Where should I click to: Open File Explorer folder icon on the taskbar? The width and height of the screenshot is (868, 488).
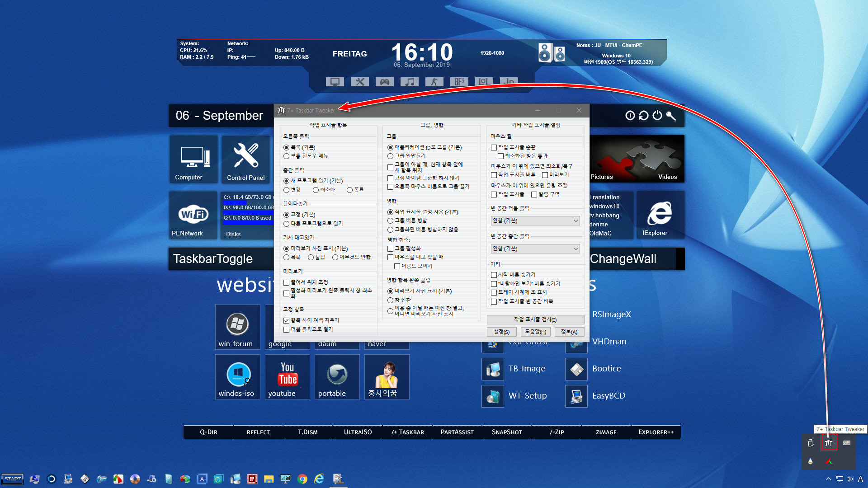pyautogui.click(x=269, y=479)
